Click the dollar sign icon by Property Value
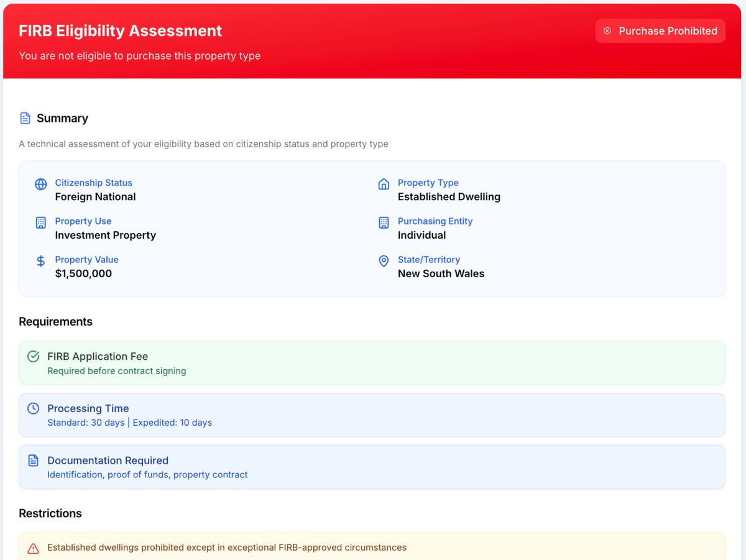The image size is (746, 560). (x=41, y=261)
